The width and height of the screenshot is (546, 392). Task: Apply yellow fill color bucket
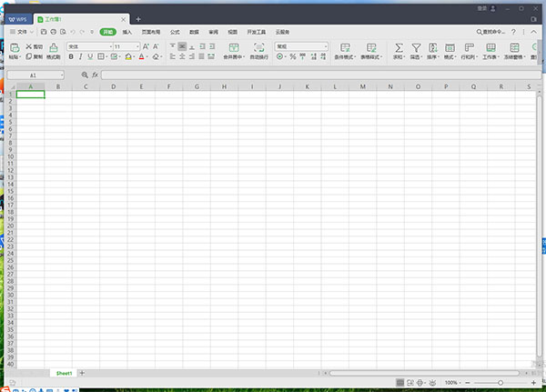128,56
